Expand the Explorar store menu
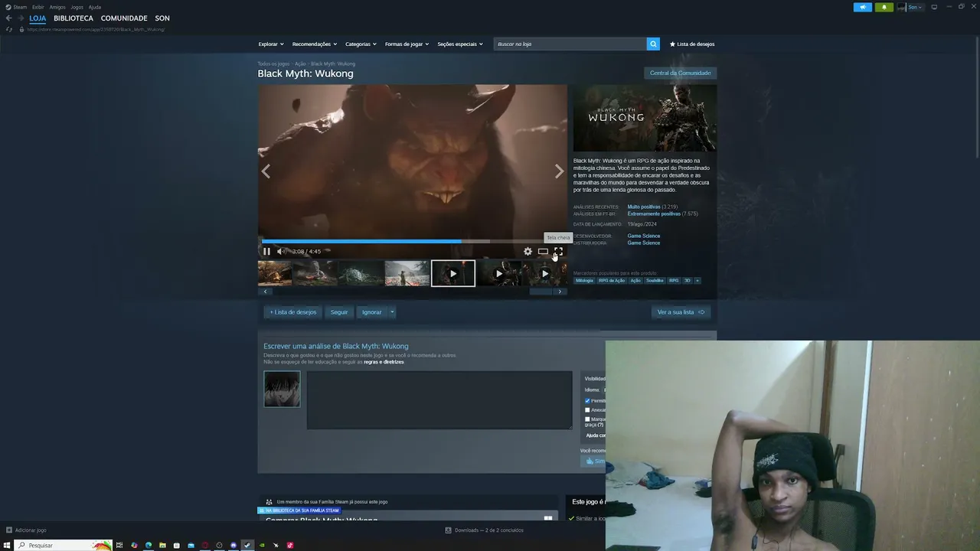Screen dimensions: 980x551 [x=271, y=44]
